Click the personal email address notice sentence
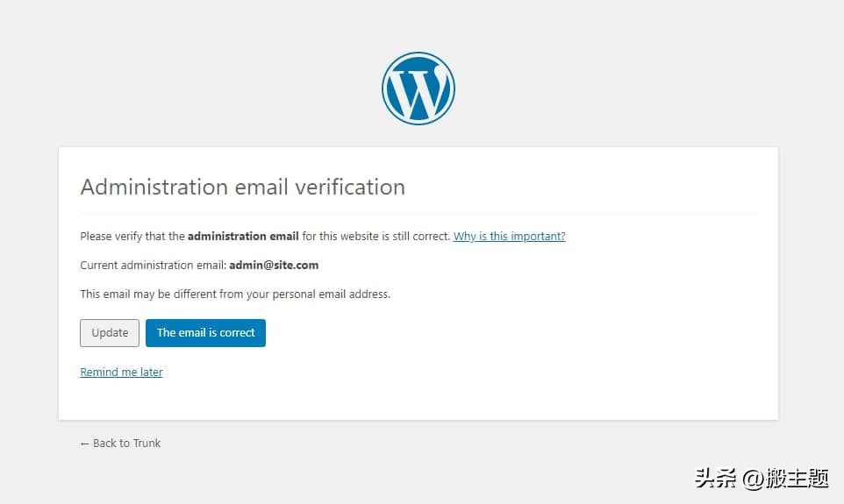Screen dimensions: 844x504 tap(234, 295)
